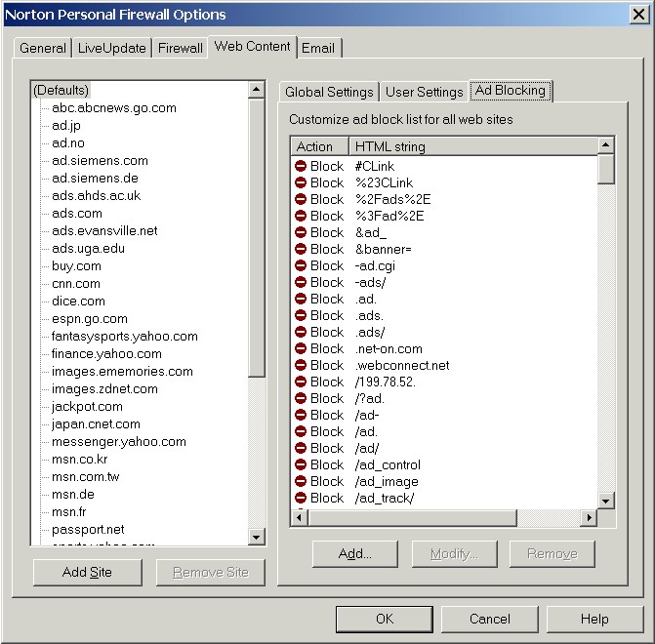Click the ad list horizontal scrollbar thumb
This screenshot has height=644, width=655.
pos(412,517)
